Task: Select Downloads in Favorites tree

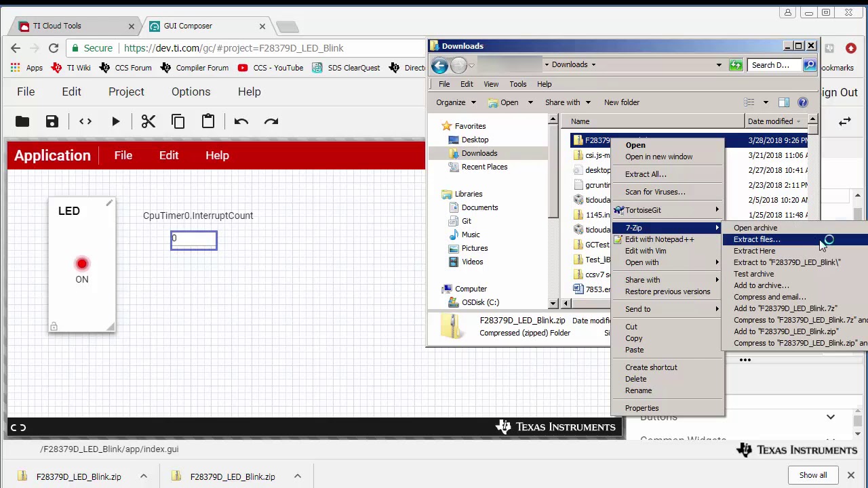Action: (x=479, y=153)
